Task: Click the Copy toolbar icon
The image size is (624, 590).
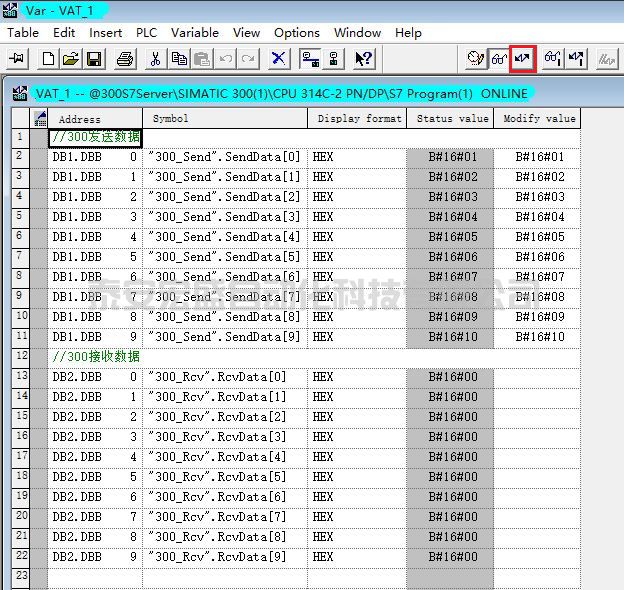Action: point(179,59)
